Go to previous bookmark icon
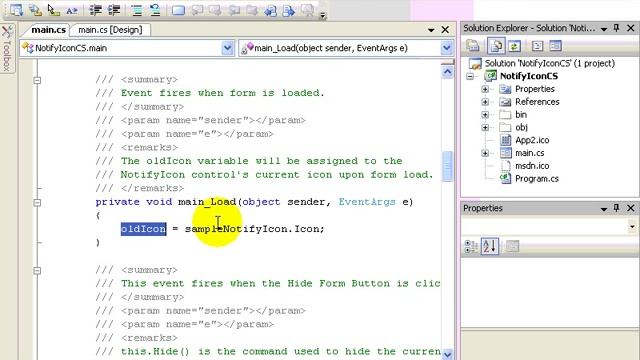The image size is (640, 360). [197, 10]
